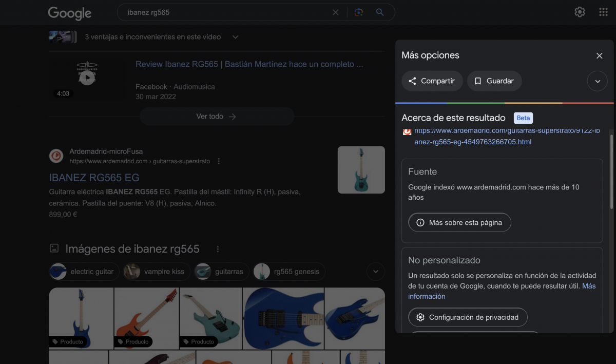The width and height of the screenshot is (616, 364).
Task: Expand the image filter chips chevron
Action: tap(376, 272)
